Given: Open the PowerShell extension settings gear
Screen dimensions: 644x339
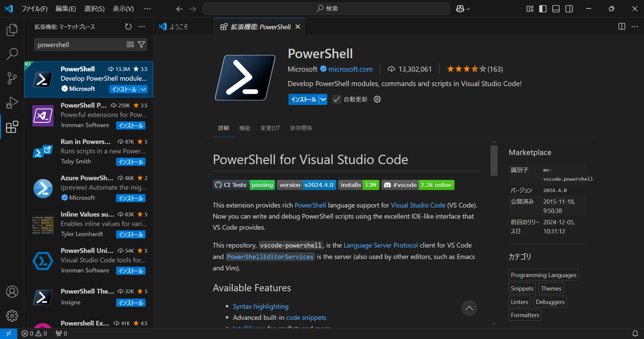Looking at the screenshot, I should pyautogui.click(x=377, y=99).
